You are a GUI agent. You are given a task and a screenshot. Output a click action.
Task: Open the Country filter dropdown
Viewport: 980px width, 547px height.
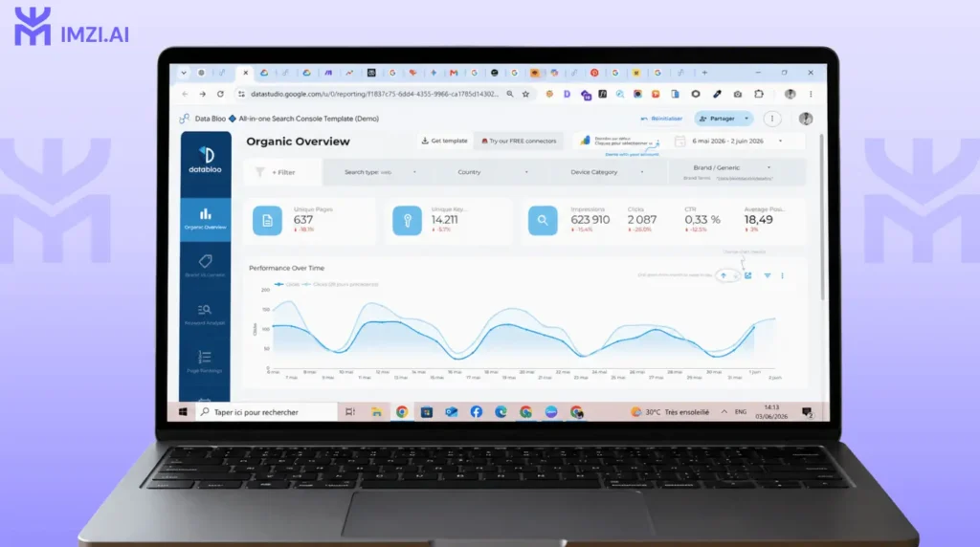click(493, 172)
